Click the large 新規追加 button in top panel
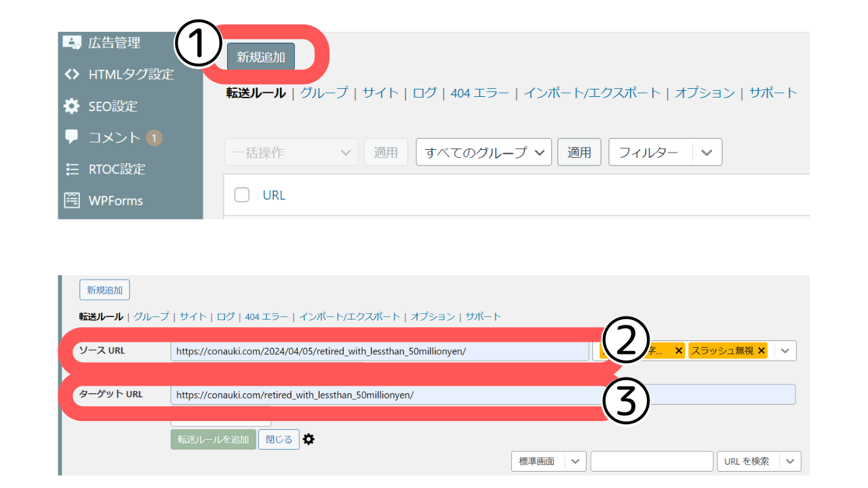The width and height of the screenshot is (868, 488). pyautogui.click(x=261, y=57)
